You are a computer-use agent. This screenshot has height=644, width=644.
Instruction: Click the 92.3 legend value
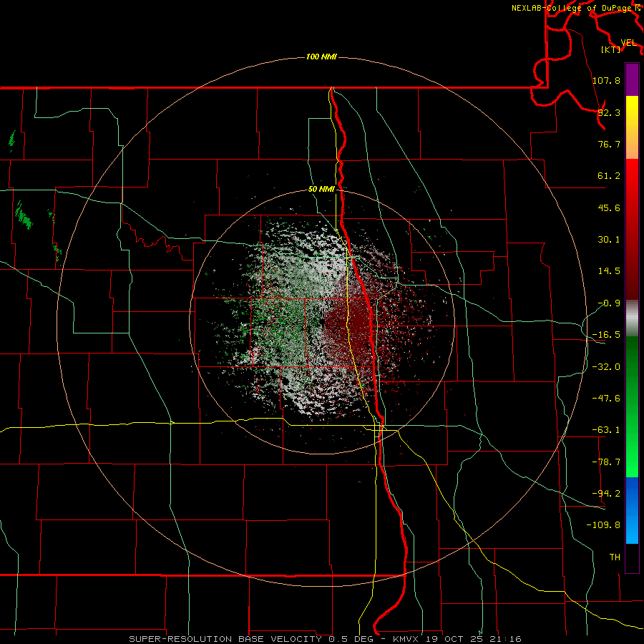pyautogui.click(x=609, y=112)
